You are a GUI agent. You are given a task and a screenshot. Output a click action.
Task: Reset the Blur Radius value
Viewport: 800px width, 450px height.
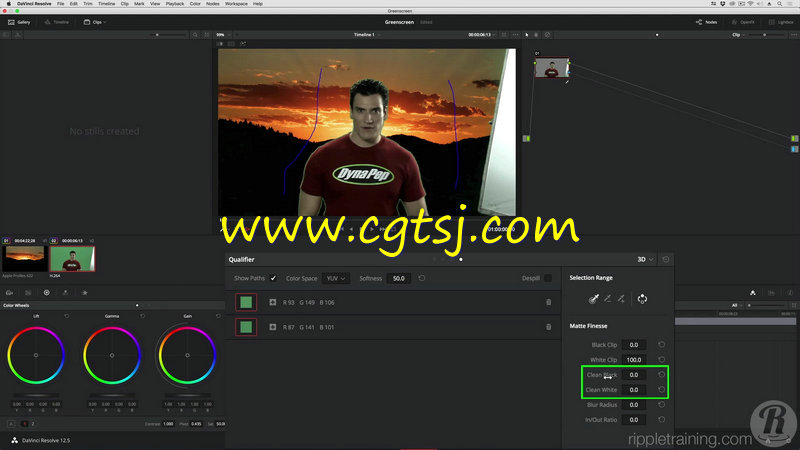click(661, 405)
